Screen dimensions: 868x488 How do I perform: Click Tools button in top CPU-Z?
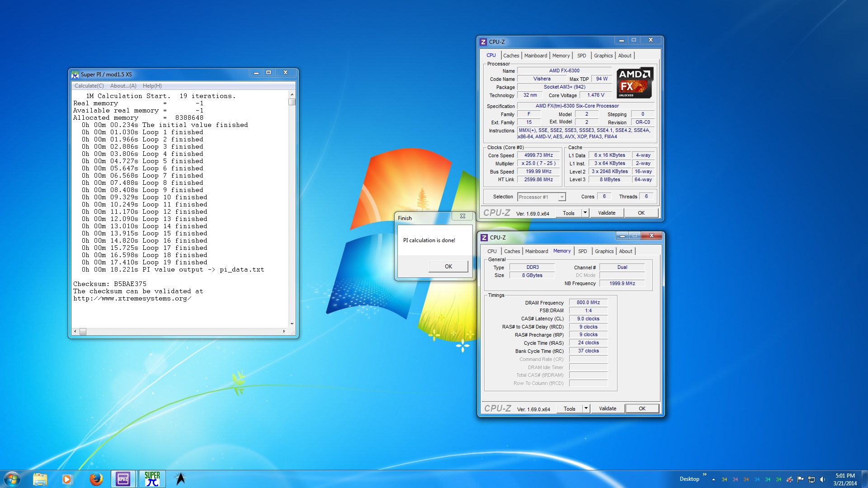pyautogui.click(x=569, y=213)
